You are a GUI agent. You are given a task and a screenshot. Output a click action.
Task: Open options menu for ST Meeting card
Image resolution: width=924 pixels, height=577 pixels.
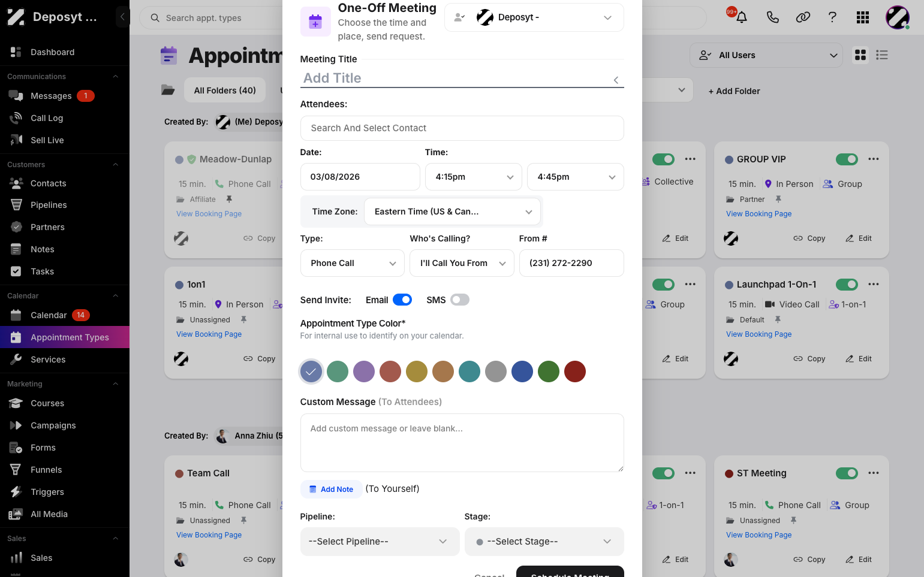[x=874, y=473]
